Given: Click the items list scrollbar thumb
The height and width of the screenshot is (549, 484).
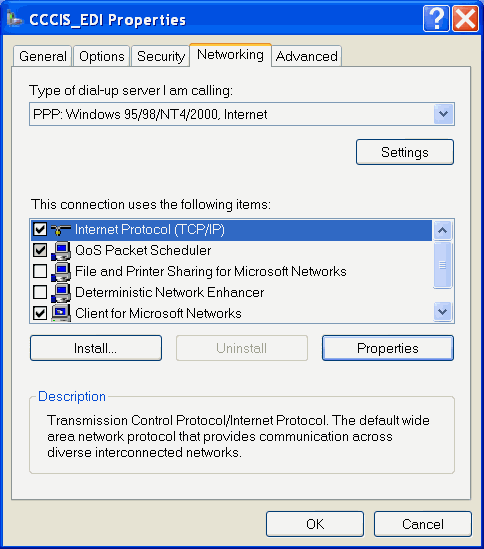Looking at the screenshot, I should coord(443,265).
